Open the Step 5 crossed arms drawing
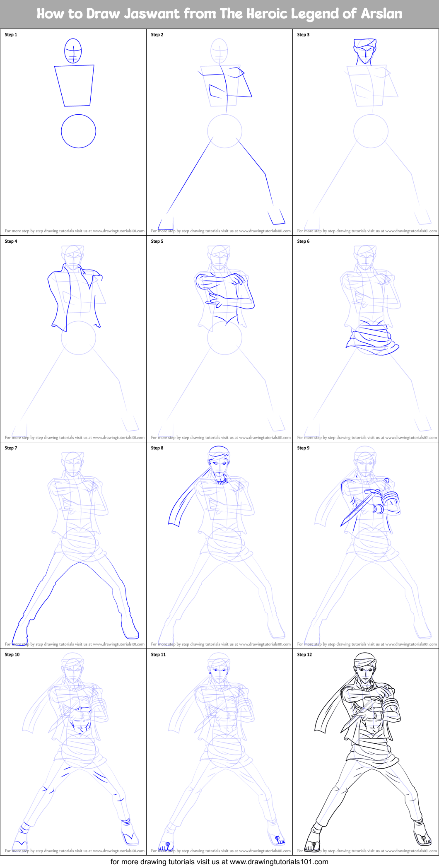This screenshot has width=439, height=868. (219, 339)
